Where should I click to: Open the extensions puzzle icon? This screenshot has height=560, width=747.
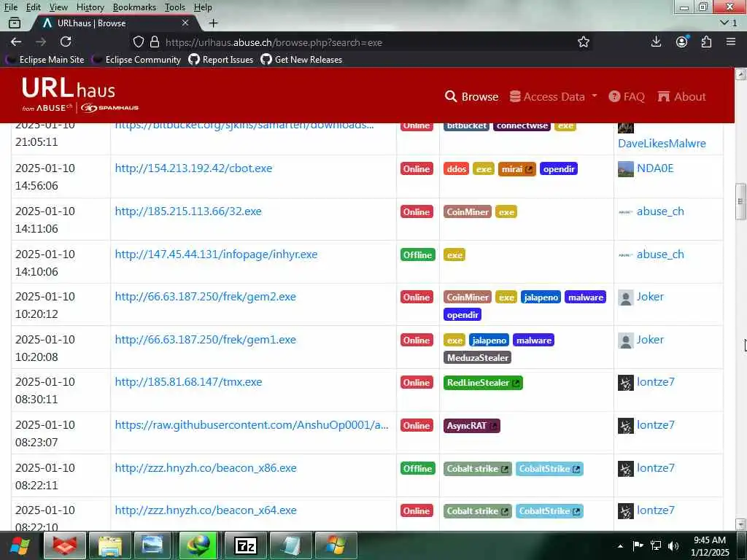706,42
